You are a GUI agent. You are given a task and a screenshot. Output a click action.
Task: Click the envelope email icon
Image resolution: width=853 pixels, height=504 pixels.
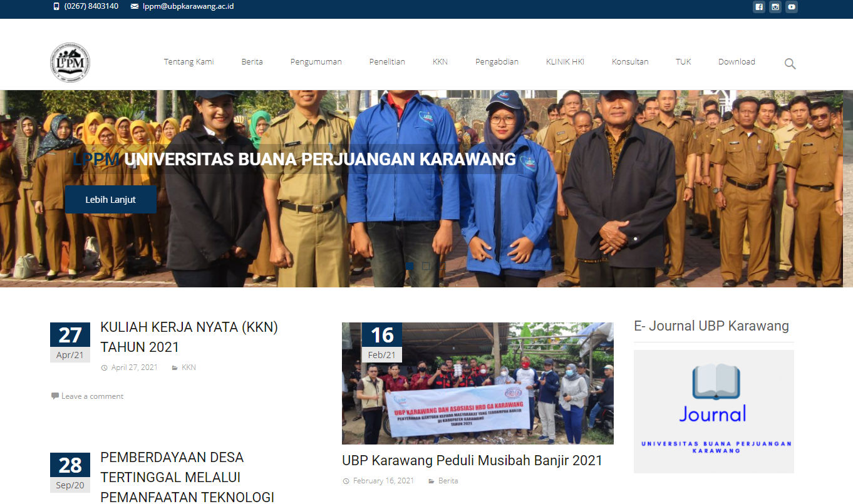pos(135,6)
